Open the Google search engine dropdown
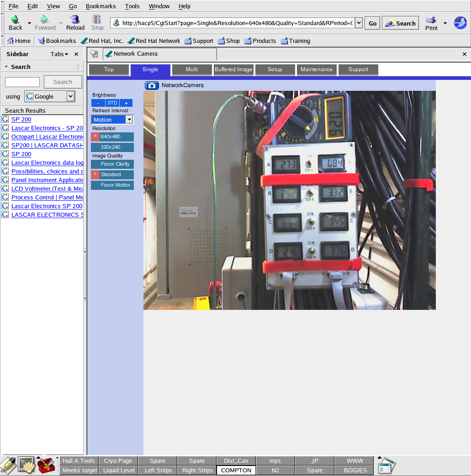Screen dimensions: 471x476 pos(70,96)
